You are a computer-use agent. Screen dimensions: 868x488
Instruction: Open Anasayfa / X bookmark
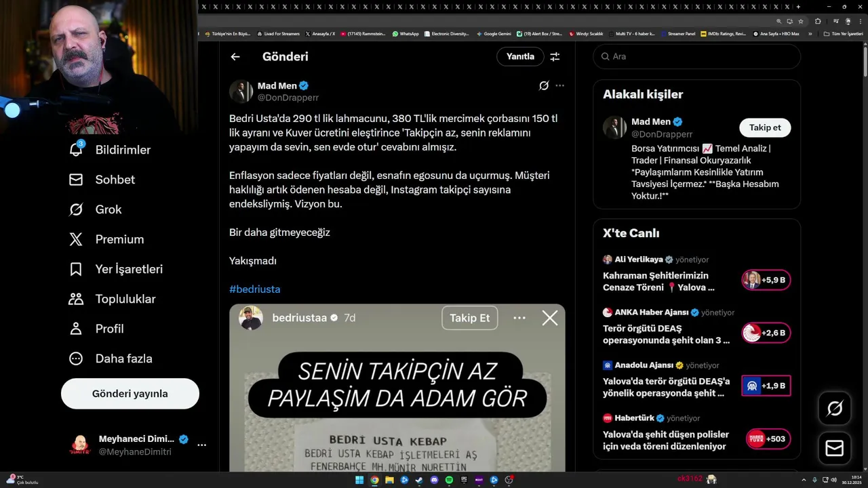tap(321, 33)
